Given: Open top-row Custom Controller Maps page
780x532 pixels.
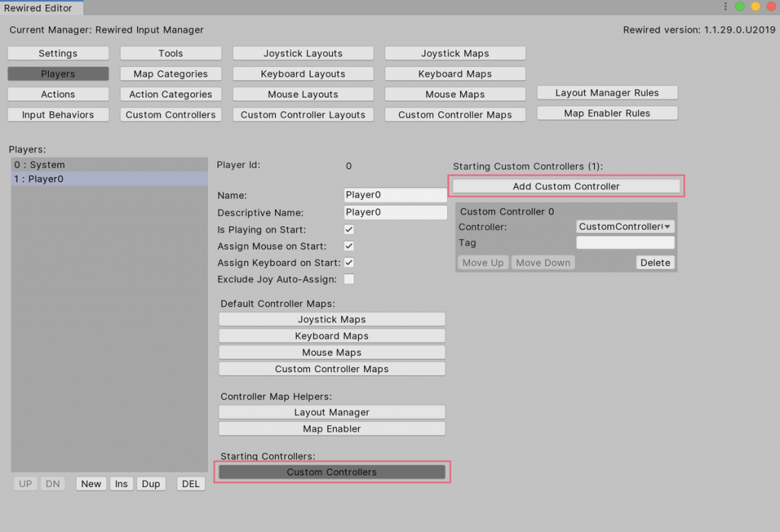Looking at the screenshot, I should tap(456, 114).
